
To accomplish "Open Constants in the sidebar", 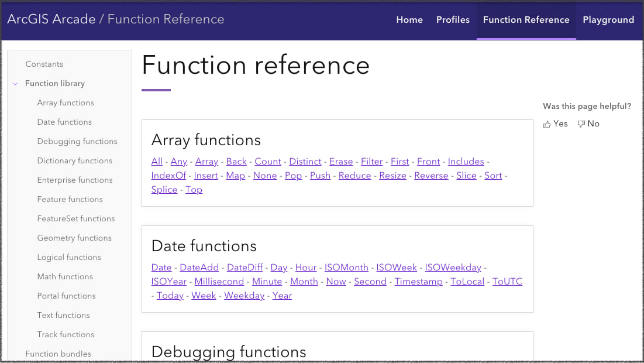I will coord(44,64).
